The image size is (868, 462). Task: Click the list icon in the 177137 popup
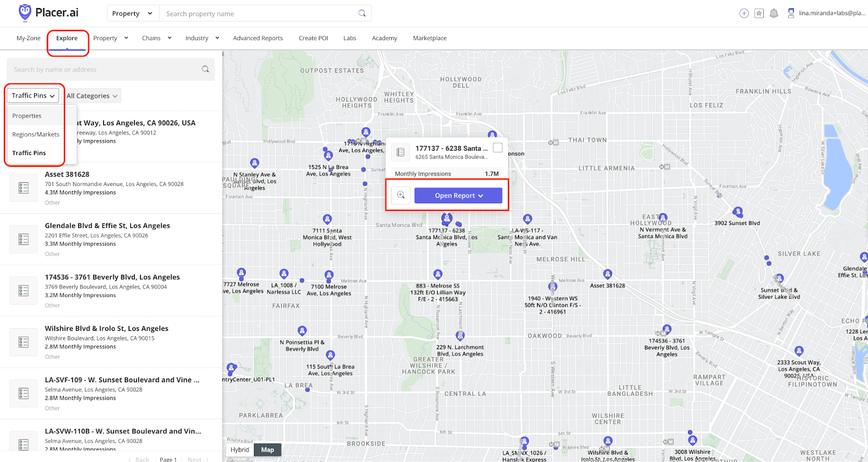[x=400, y=152]
